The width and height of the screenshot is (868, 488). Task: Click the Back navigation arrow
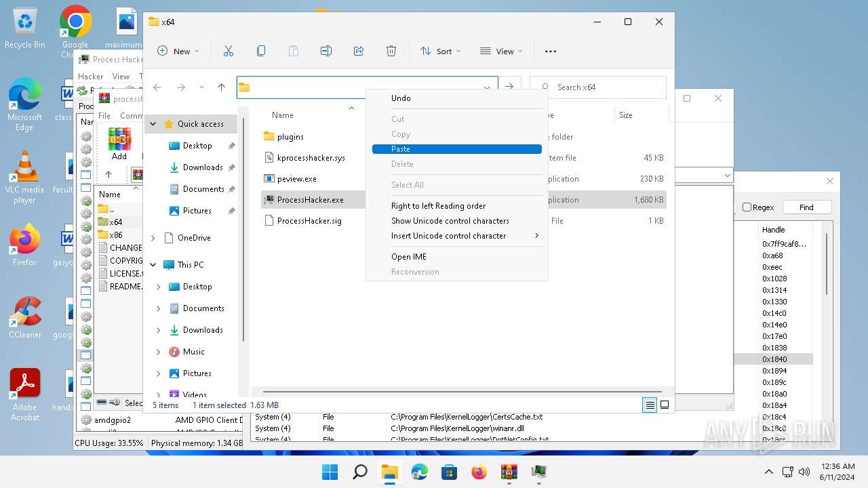click(x=157, y=87)
